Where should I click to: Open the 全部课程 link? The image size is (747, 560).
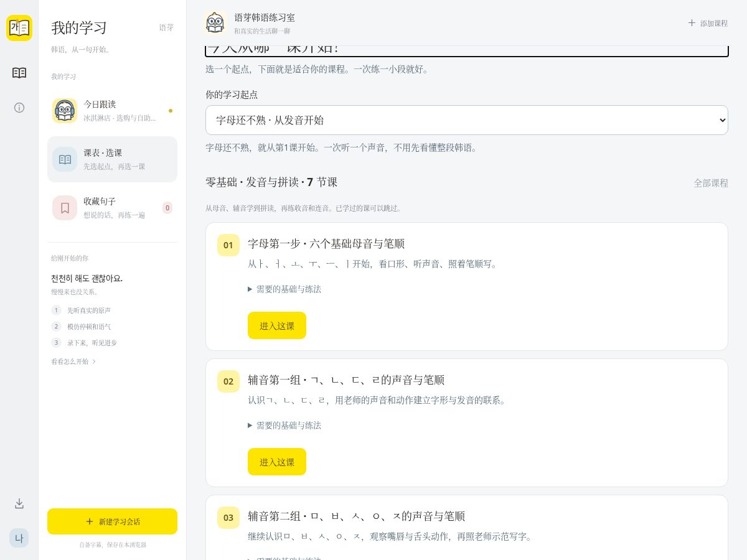click(x=711, y=183)
